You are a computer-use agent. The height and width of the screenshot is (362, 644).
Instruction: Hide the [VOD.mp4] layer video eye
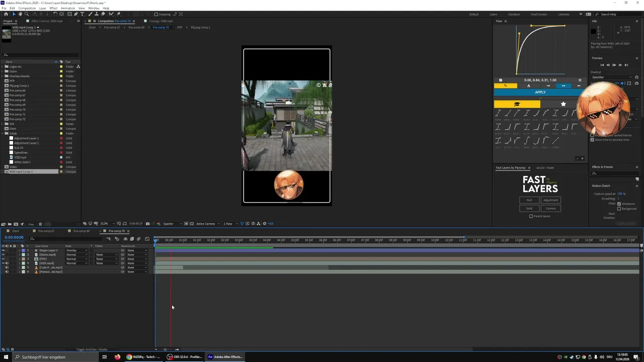[x=3, y=263]
